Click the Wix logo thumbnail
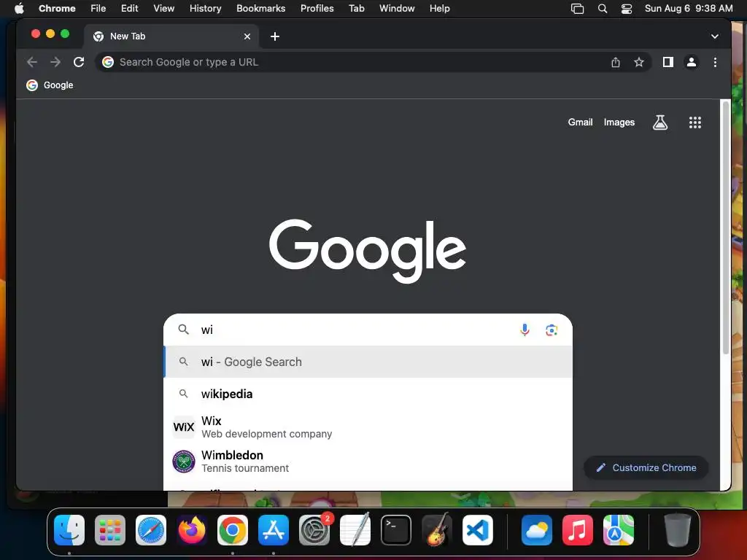This screenshot has height=560, width=747. click(183, 427)
